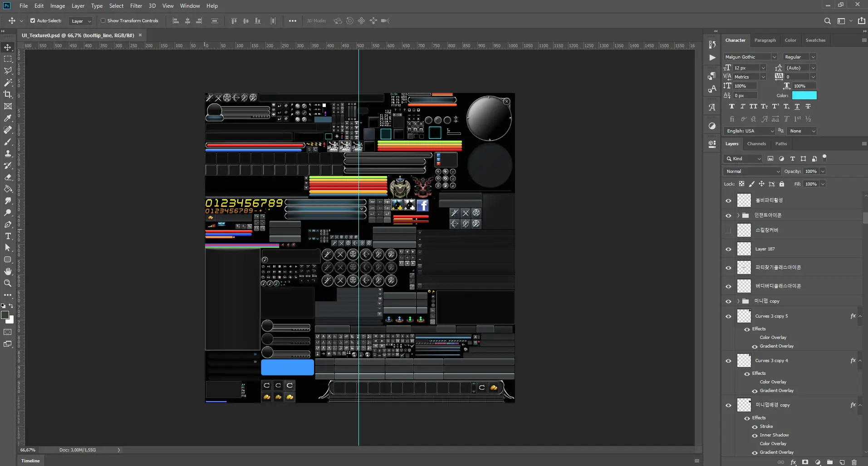The width and height of the screenshot is (868, 466).
Task: Select the Eraser tool
Action: [x=8, y=177]
